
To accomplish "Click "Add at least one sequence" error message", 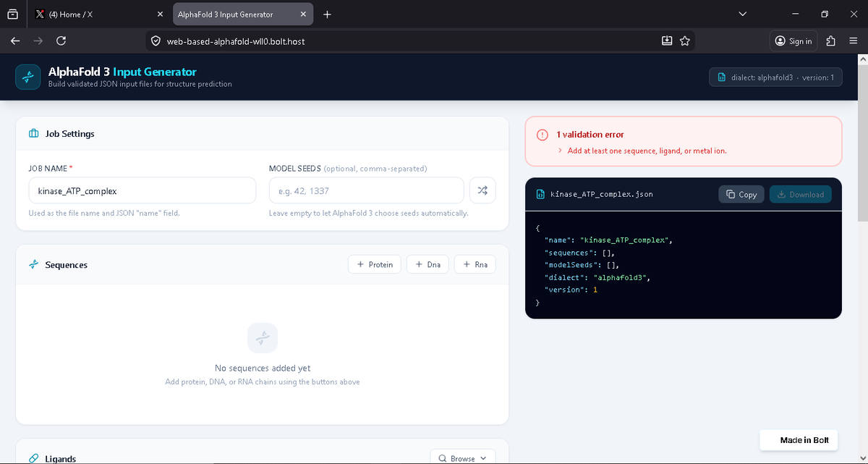I will [x=647, y=151].
